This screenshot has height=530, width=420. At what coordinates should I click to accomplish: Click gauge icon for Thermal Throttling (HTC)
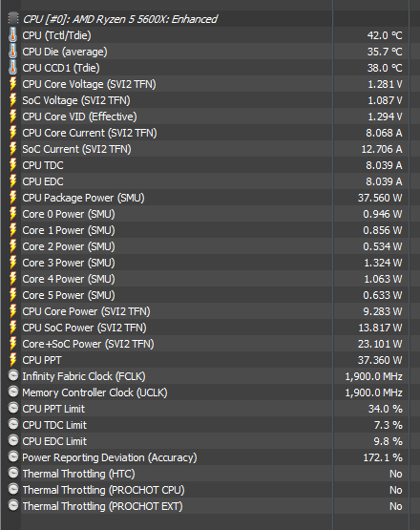(13, 473)
